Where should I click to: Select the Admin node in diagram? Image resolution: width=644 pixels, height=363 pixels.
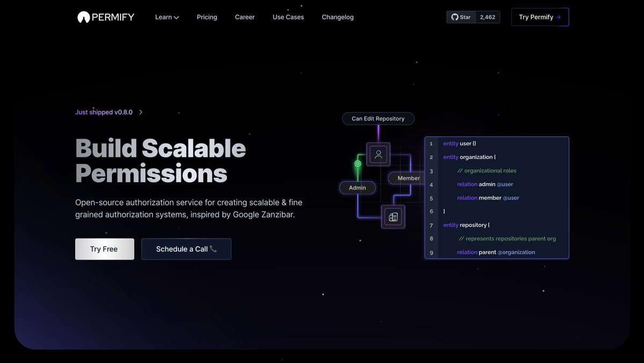(357, 187)
